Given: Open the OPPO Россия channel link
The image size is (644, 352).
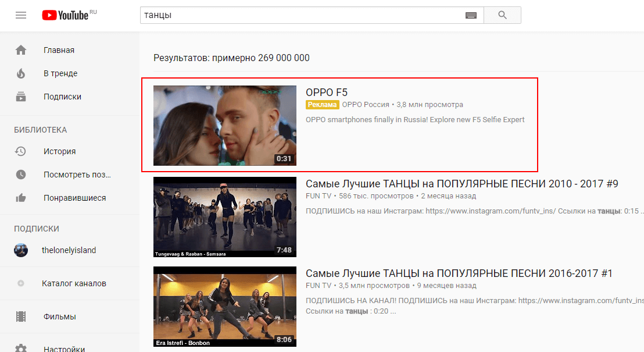Looking at the screenshot, I should coord(366,105).
